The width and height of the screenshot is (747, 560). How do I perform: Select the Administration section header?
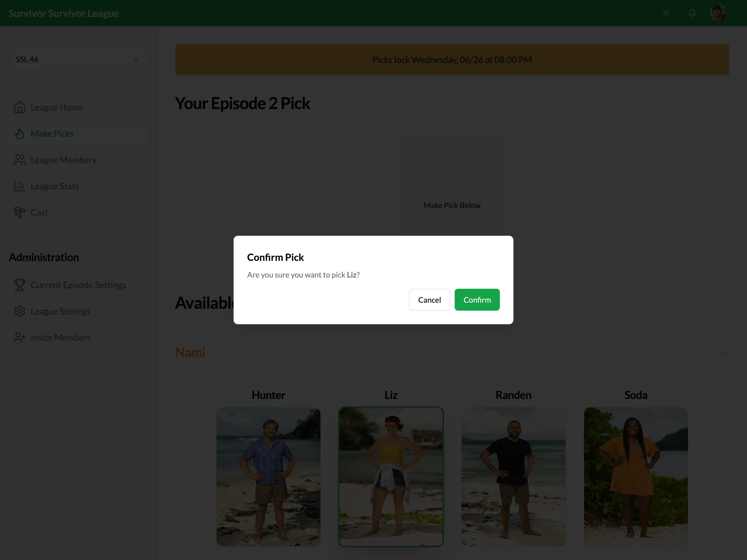tap(44, 256)
